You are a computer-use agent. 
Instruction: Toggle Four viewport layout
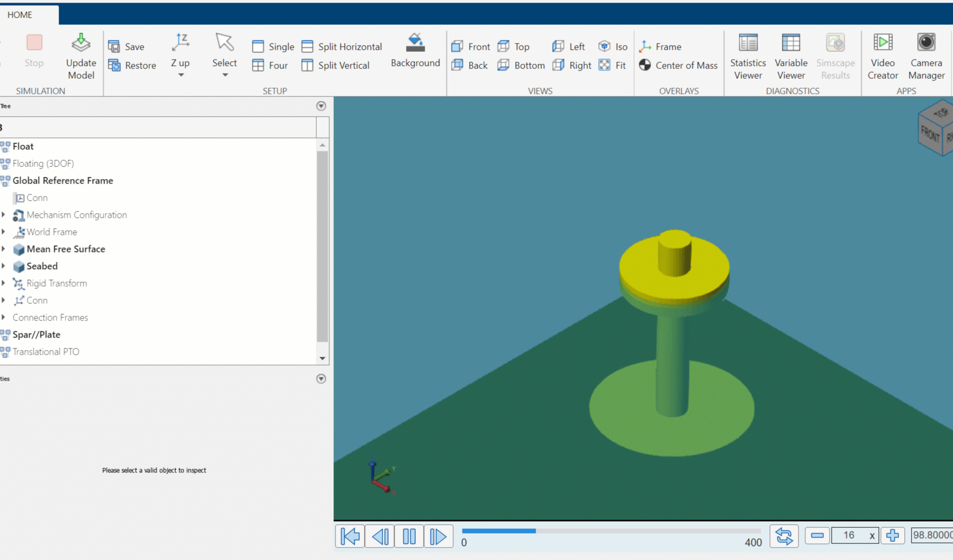pyautogui.click(x=270, y=65)
